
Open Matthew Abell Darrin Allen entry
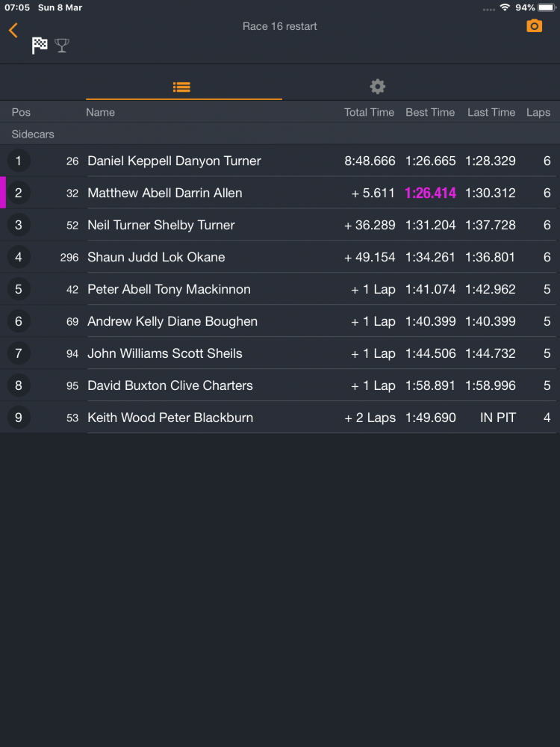165,193
